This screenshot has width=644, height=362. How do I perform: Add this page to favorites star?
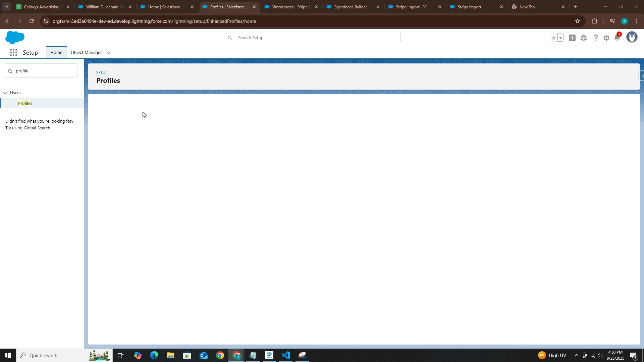click(554, 38)
